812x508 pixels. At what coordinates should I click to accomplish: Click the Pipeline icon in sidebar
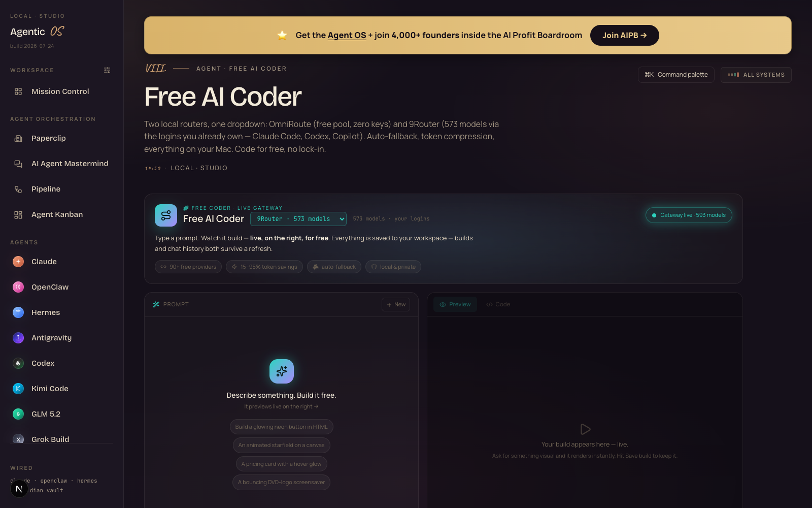(x=18, y=189)
